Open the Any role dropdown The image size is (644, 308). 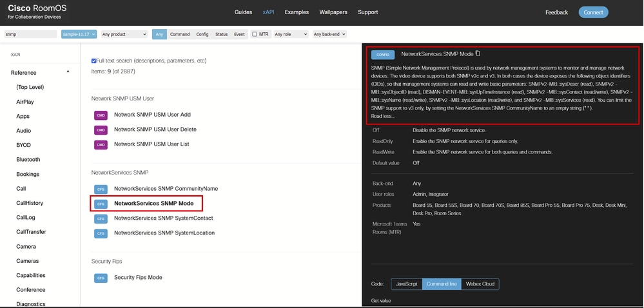[x=291, y=35]
